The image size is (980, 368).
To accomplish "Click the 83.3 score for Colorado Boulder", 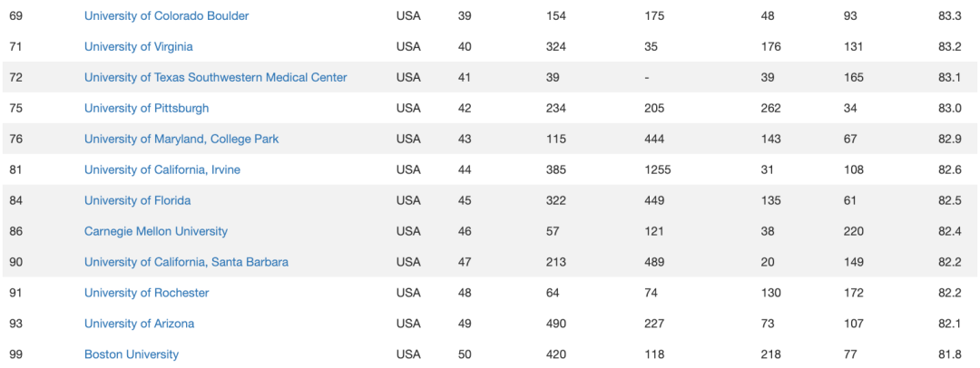I will [x=950, y=16].
